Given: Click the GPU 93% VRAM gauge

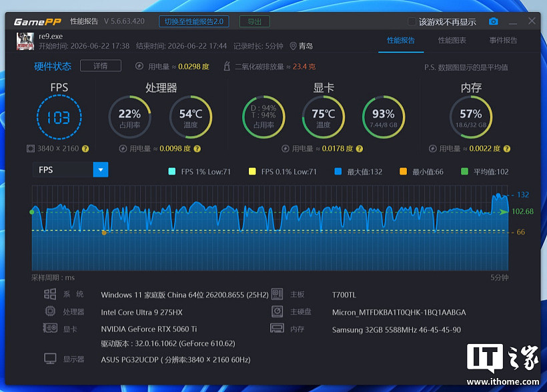Looking at the screenshot, I should click(384, 117).
